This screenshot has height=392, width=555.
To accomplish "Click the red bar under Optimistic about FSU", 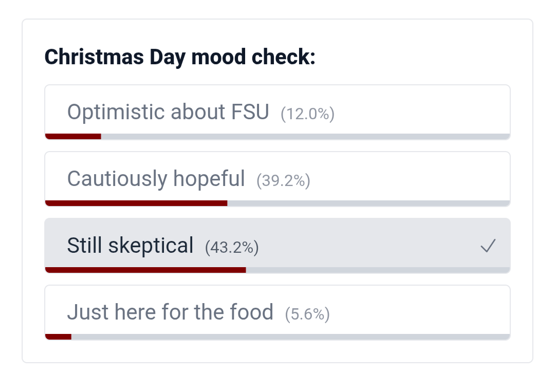I will tap(73, 136).
